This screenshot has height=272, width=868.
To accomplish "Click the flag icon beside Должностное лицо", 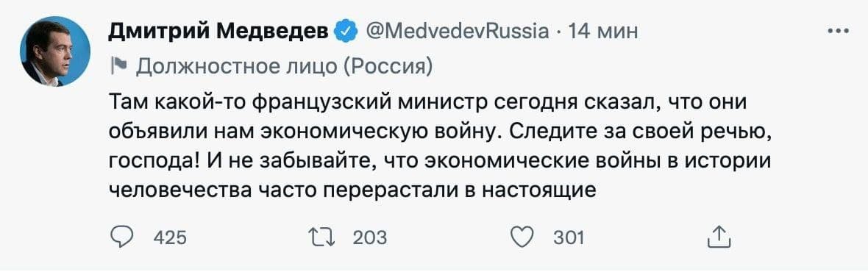I will point(120,66).
